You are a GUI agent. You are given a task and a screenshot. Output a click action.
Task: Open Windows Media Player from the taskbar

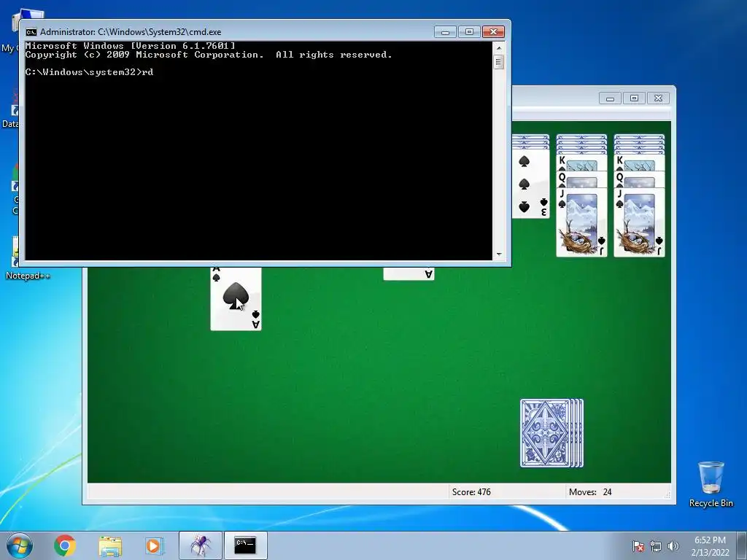tap(154, 545)
